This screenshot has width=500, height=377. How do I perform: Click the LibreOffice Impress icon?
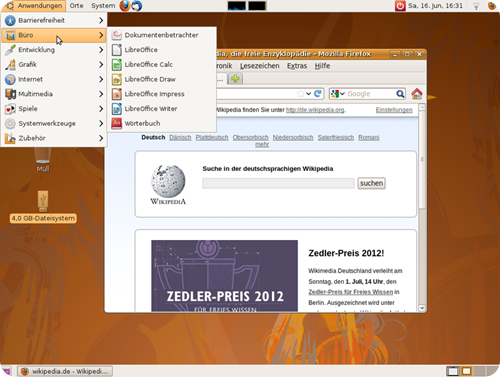click(x=117, y=94)
